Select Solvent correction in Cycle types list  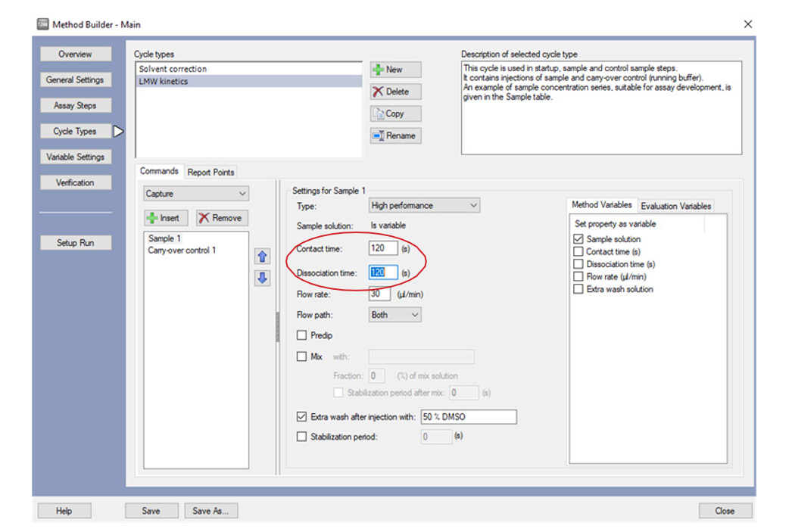coord(173,69)
